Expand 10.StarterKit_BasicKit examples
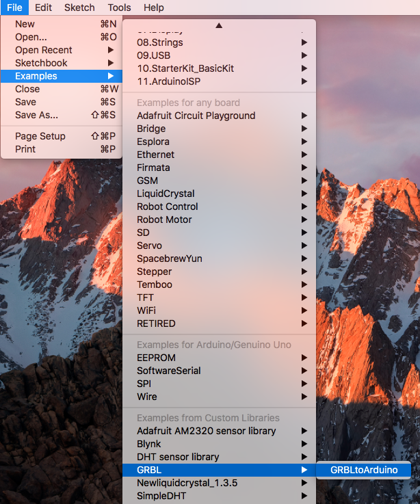420x504 pixels. pyautogui.click(x=219, y=68)
